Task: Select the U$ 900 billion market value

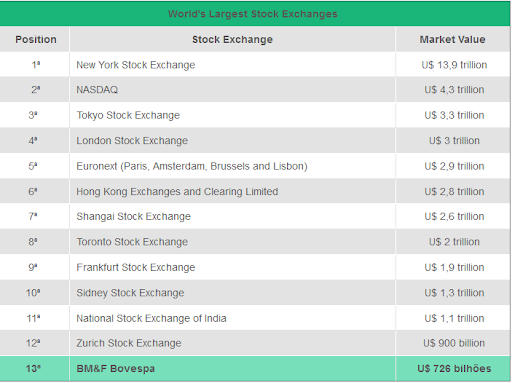Action: [x=454, y=343]
